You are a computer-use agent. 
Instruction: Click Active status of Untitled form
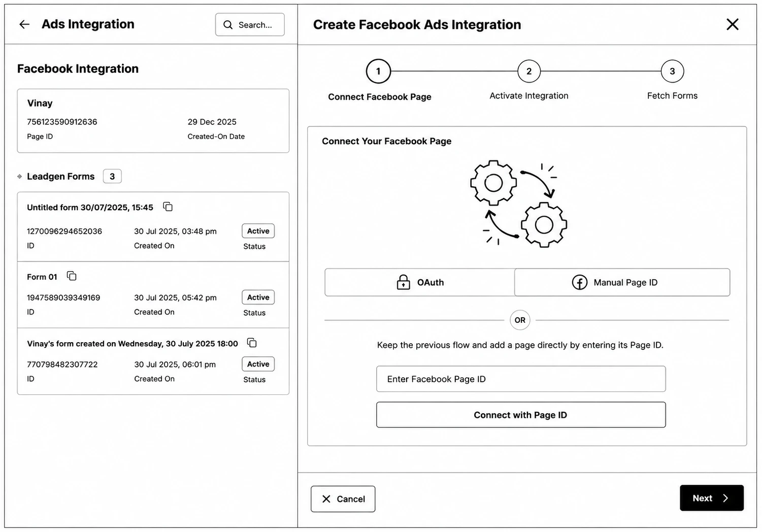coord(258,231)
